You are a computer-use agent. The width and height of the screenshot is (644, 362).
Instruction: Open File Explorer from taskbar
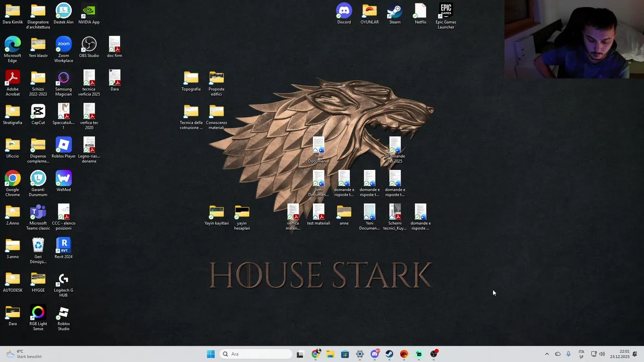(330, 354)
